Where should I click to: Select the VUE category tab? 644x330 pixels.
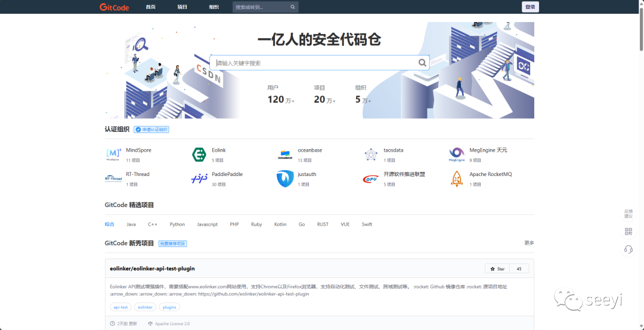345,224
